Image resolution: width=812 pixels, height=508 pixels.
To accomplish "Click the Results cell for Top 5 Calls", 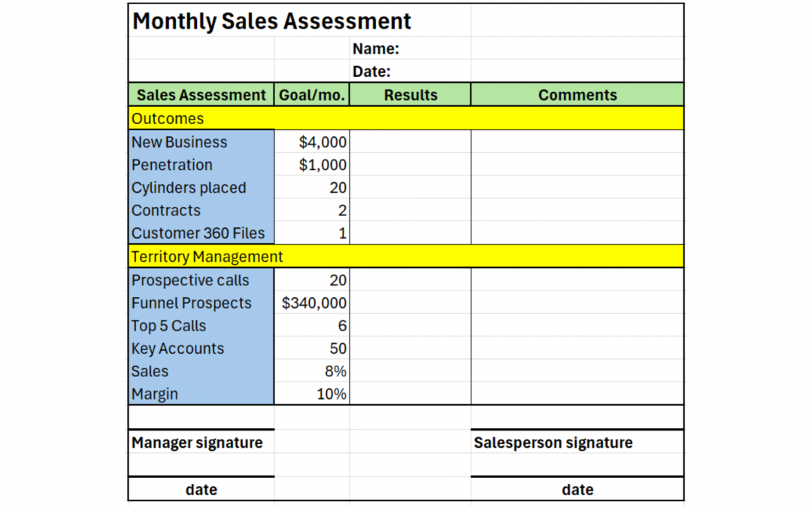I will (x=411, y=326).
